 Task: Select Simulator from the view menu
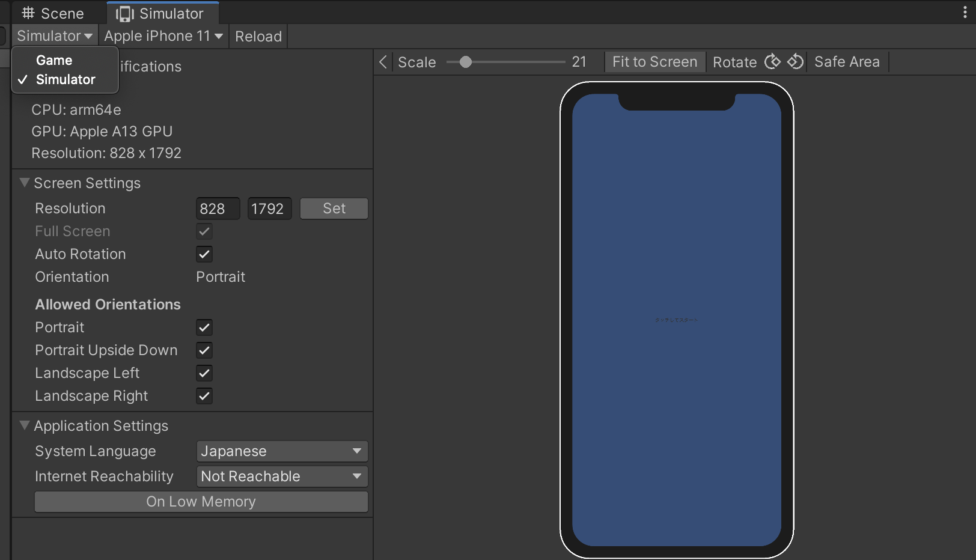(65, 79)
